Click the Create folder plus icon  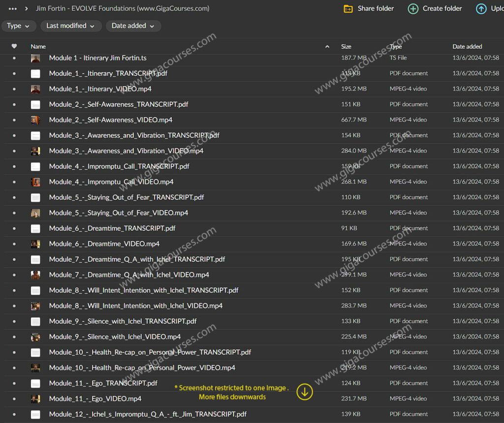(x=413, y=8)
